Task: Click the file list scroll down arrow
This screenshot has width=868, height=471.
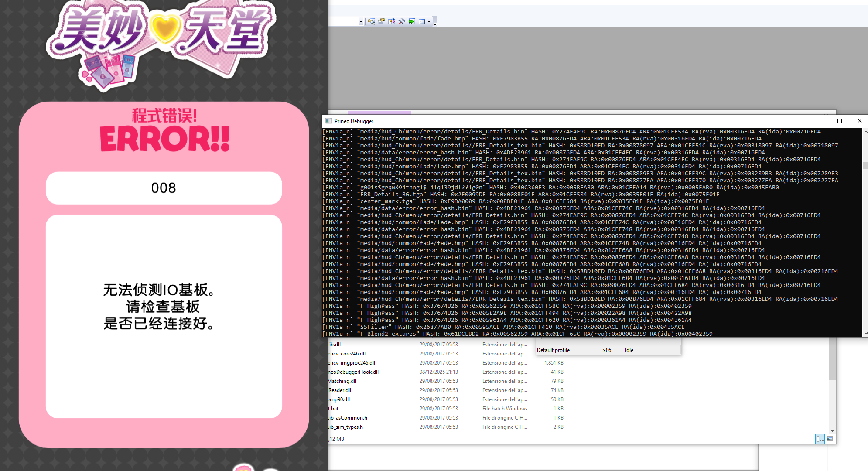Action: click(832, 430)
